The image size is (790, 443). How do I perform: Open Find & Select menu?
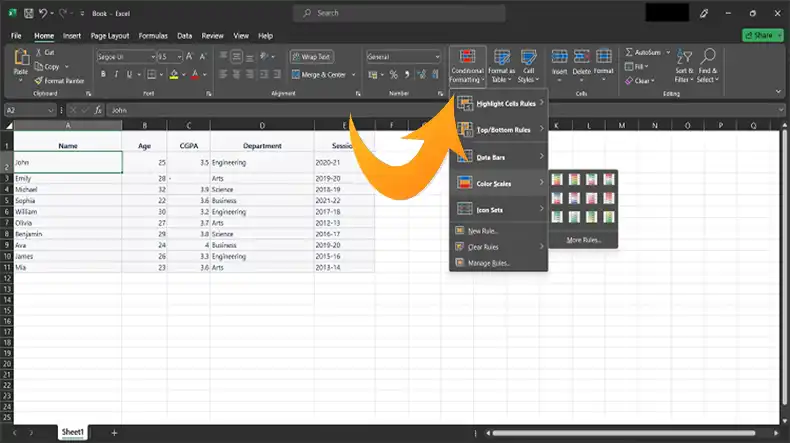tap(708, 66)
